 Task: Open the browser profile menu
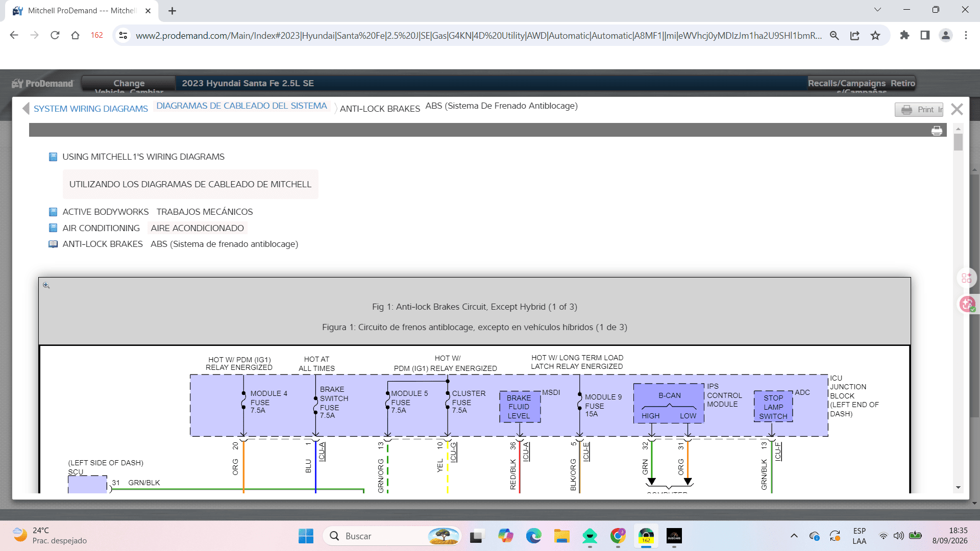pos(946,35)
